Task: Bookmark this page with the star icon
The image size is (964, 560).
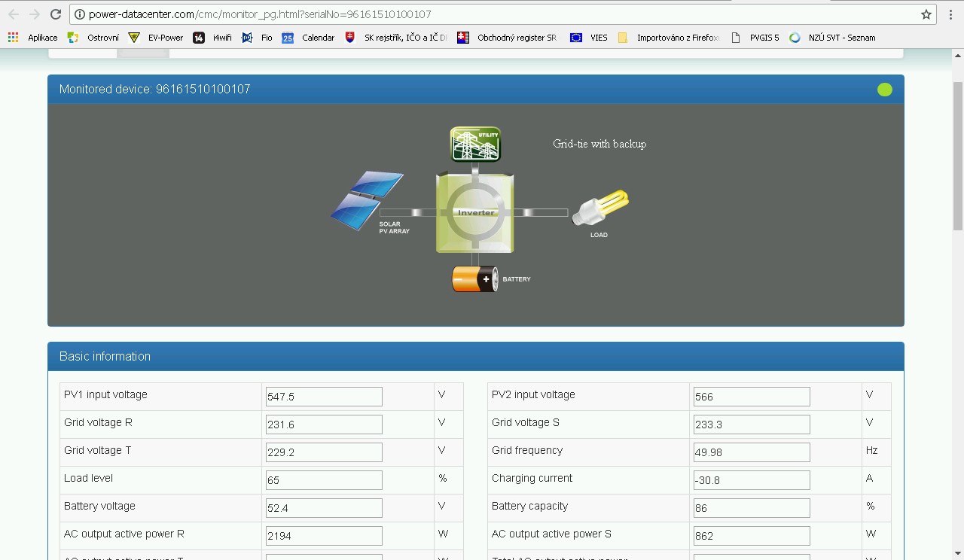Action: pos(926,14)
